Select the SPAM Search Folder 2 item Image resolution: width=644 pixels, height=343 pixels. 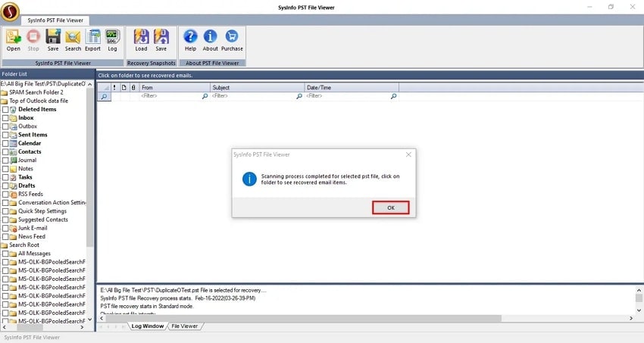(x=36, y=92)
